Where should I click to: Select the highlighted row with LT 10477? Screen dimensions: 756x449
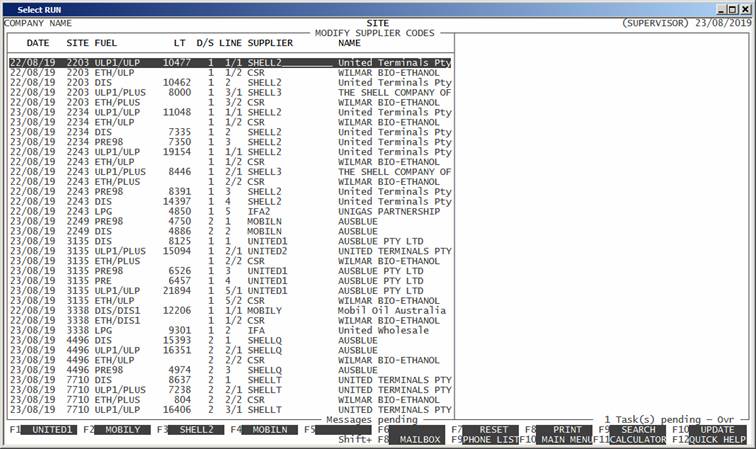(x=230, y=63)
